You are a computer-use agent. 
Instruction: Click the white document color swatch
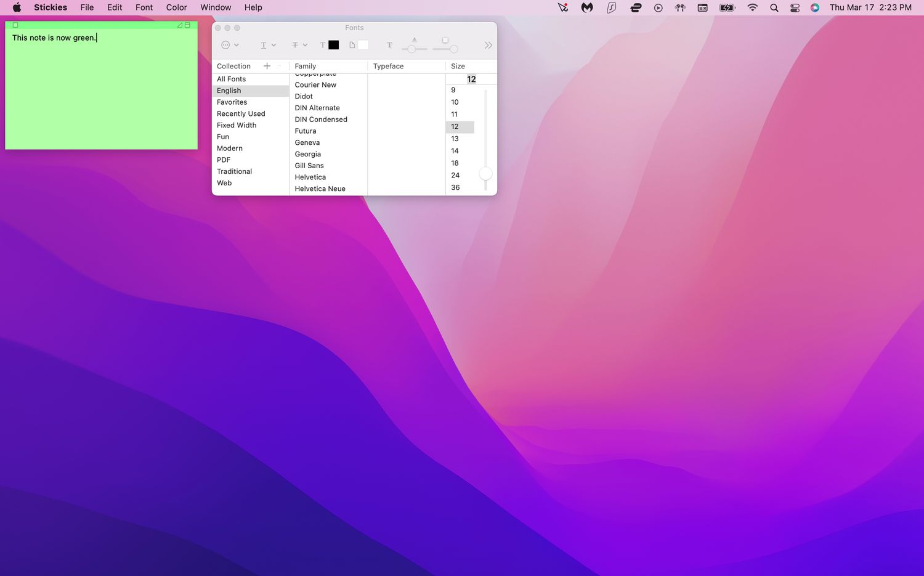pyautogui.click(x=363, y=45)
